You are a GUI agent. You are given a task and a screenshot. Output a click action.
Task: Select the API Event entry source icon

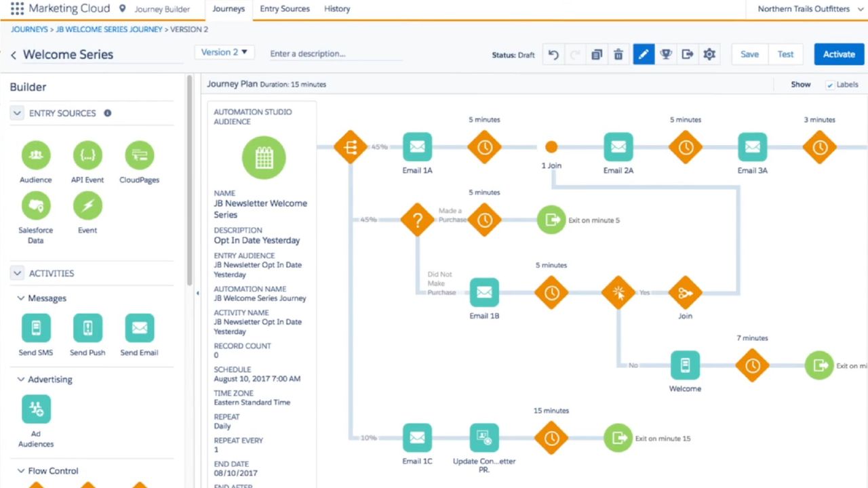pyautogui.click(x=87, y=155)
